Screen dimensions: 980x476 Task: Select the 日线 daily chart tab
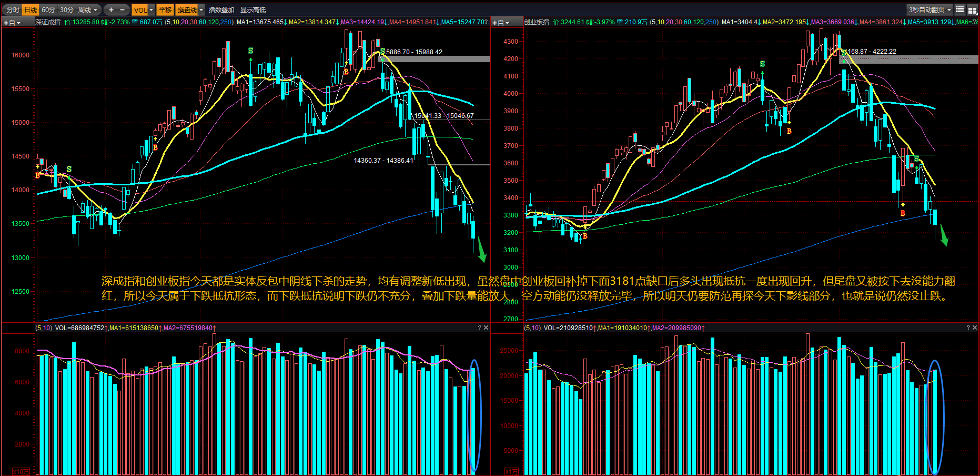[31, 9]
